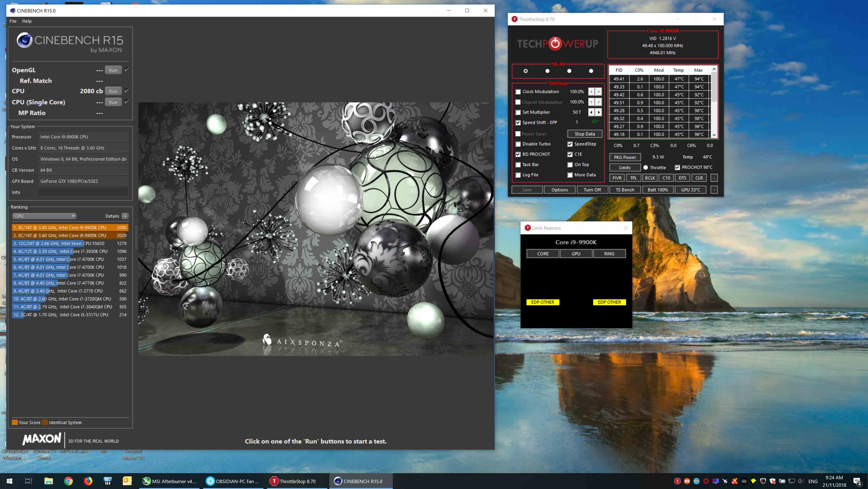868x489 pixels.
Task: Click the Clock Modulation right arrow
Action: click(598, 92)
